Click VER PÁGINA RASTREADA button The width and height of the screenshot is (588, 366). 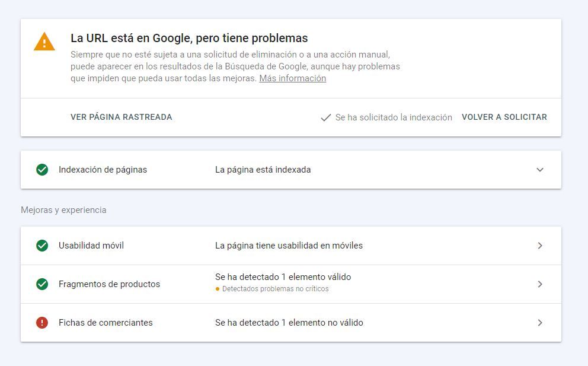click(121, 117)
